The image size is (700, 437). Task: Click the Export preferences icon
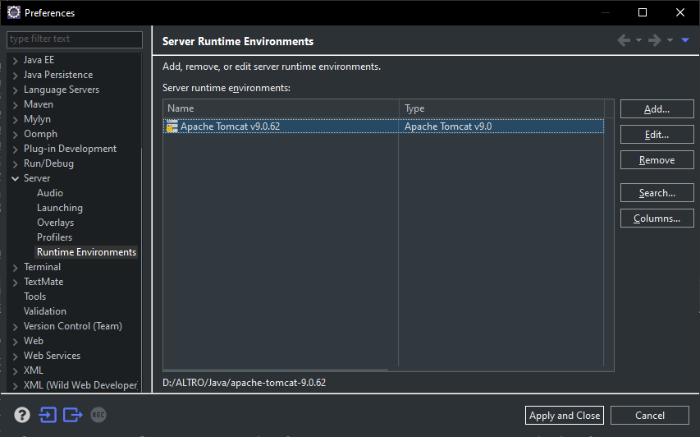coord(73,414)
